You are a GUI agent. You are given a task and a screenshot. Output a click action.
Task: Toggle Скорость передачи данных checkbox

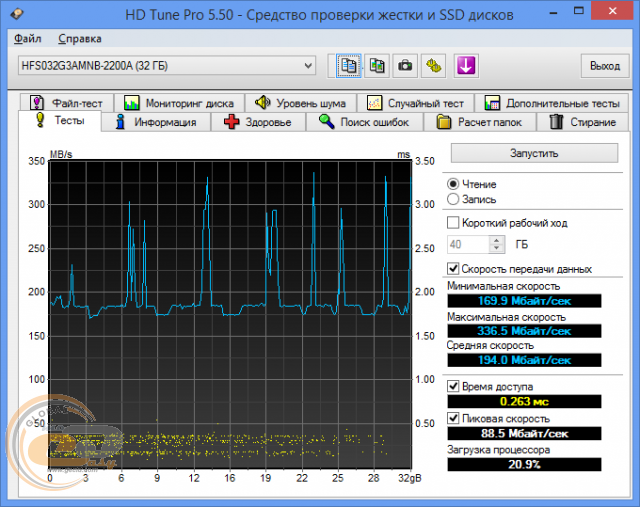[x=453, y=269]
